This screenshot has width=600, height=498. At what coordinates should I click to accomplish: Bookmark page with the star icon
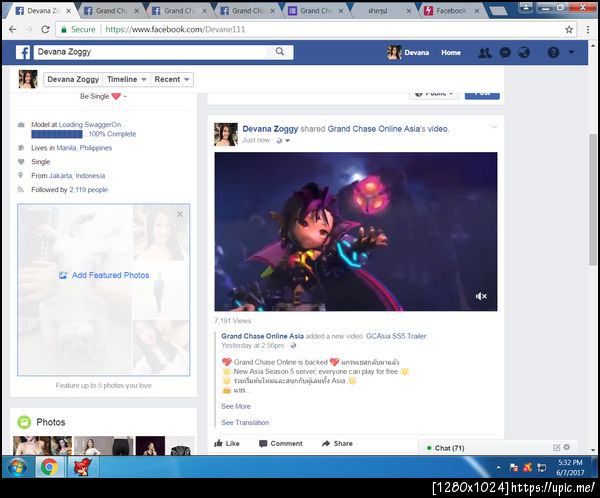click(569, 29)
